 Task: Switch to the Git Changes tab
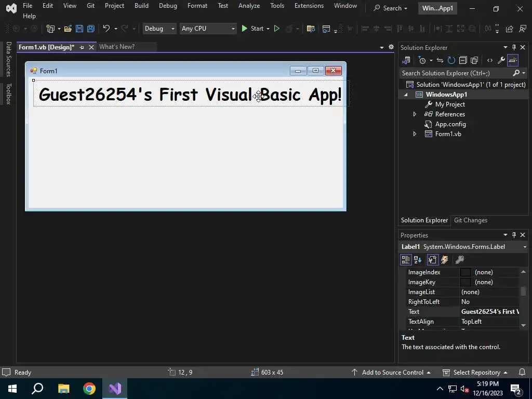coord(471,220)
